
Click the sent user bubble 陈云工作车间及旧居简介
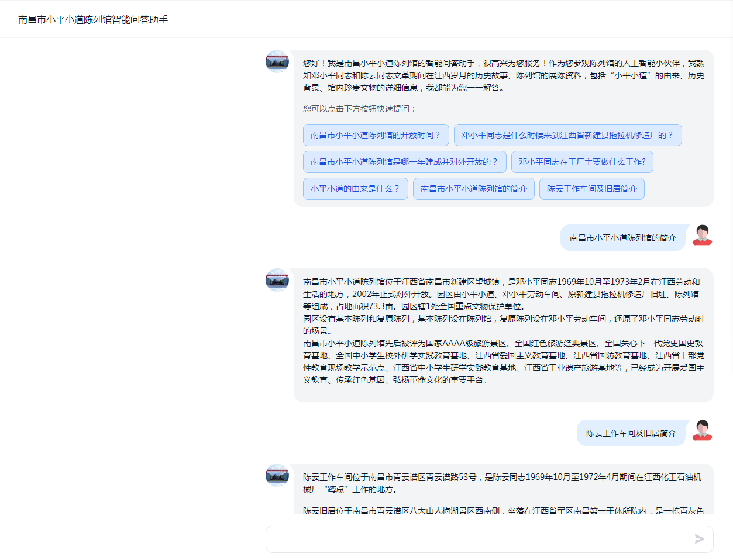(631, 433)
